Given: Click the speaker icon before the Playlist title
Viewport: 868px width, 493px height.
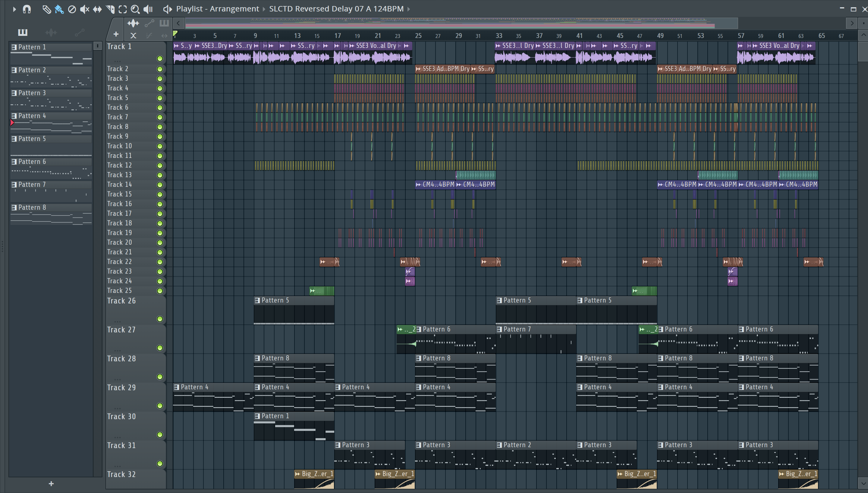Looking at the screenshot, I should 167,9.
